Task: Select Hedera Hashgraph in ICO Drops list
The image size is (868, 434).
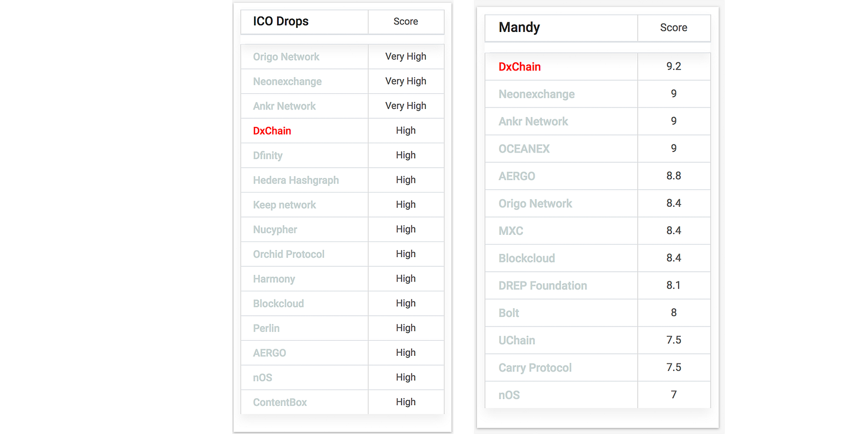Action: click(296, 180)
